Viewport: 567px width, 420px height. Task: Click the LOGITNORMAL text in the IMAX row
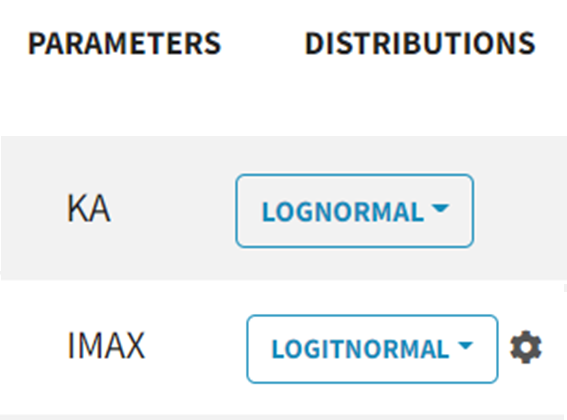point(360,349)
